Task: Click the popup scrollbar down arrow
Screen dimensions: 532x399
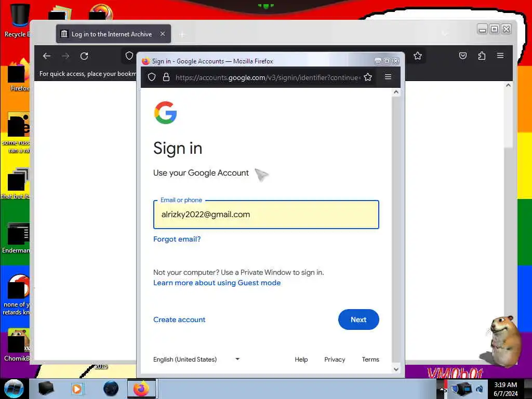Action: click(395, 369)
